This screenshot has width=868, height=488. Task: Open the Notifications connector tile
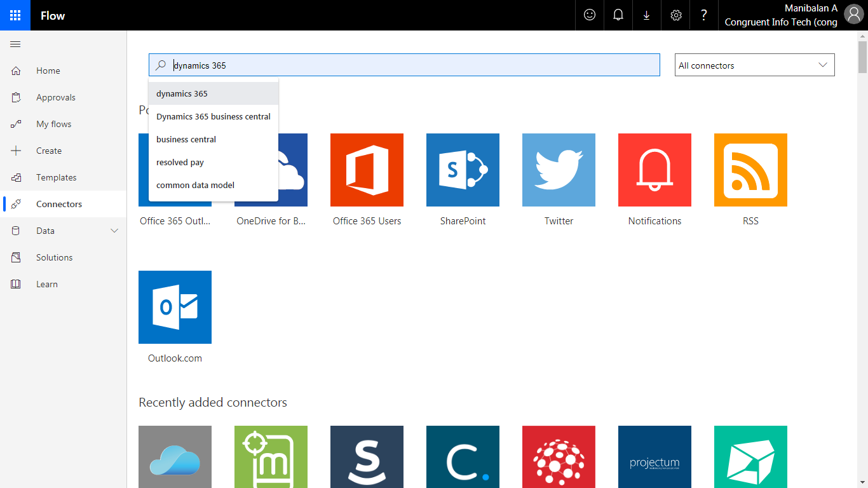(654, 170)
